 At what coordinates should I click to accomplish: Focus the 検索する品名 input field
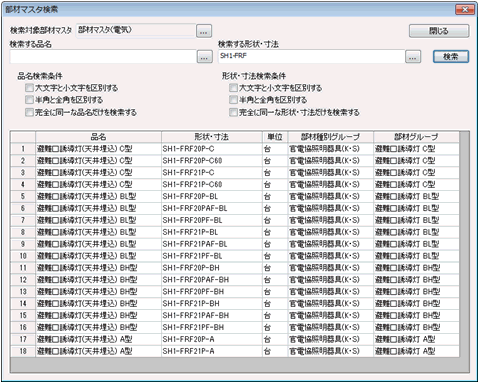click(103, 57)
